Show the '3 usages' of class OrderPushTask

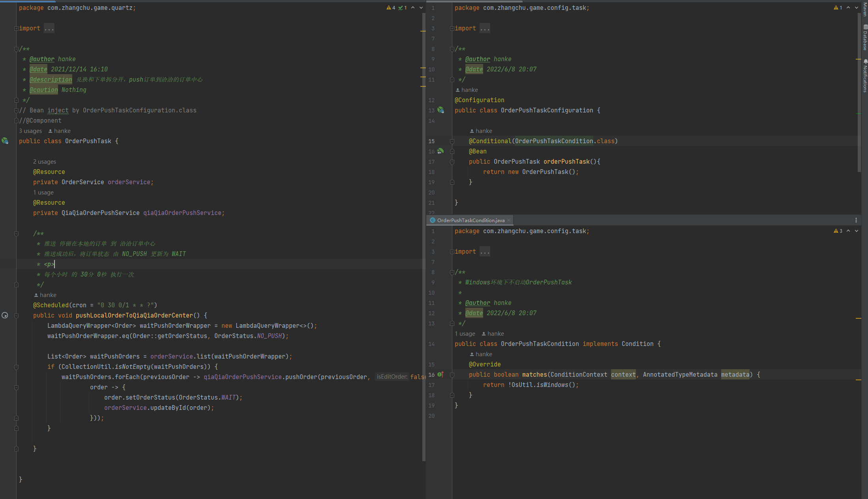[x=30, y=131]
